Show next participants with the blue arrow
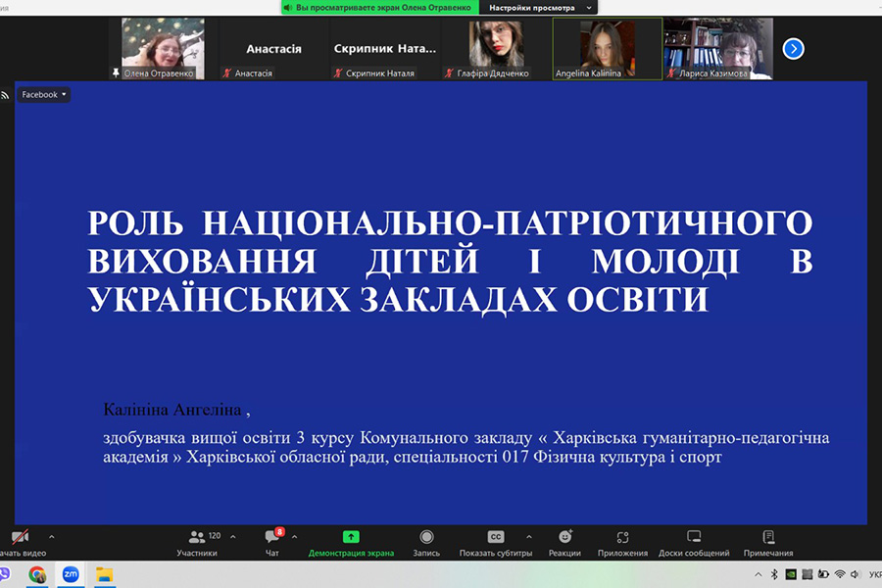882x588 pixels. click(793, 48)
